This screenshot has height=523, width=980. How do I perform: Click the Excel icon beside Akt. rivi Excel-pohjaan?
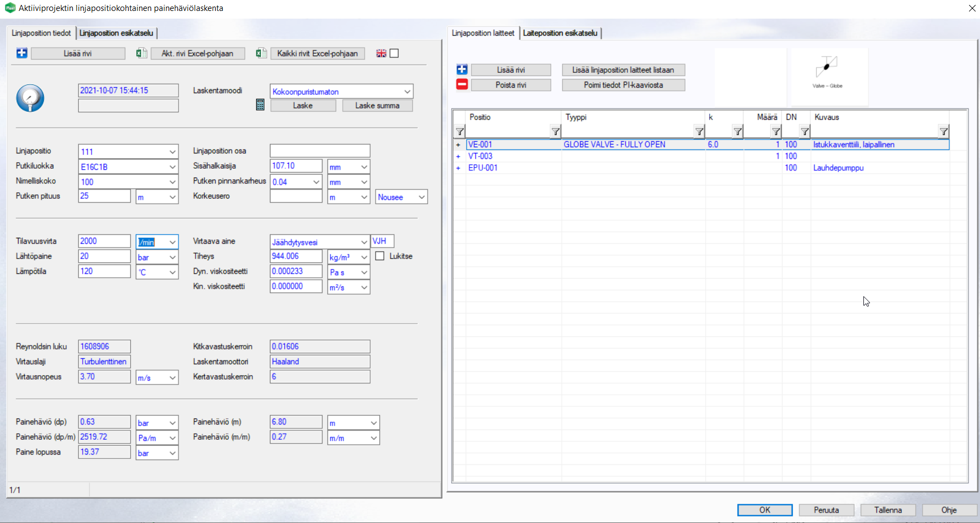click(141, 53)
